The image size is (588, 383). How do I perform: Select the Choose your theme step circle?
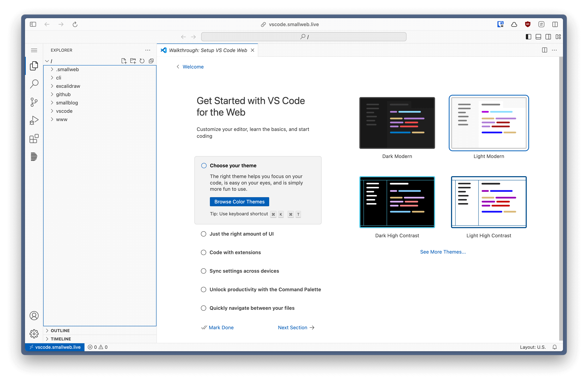[x=204, y=166]
